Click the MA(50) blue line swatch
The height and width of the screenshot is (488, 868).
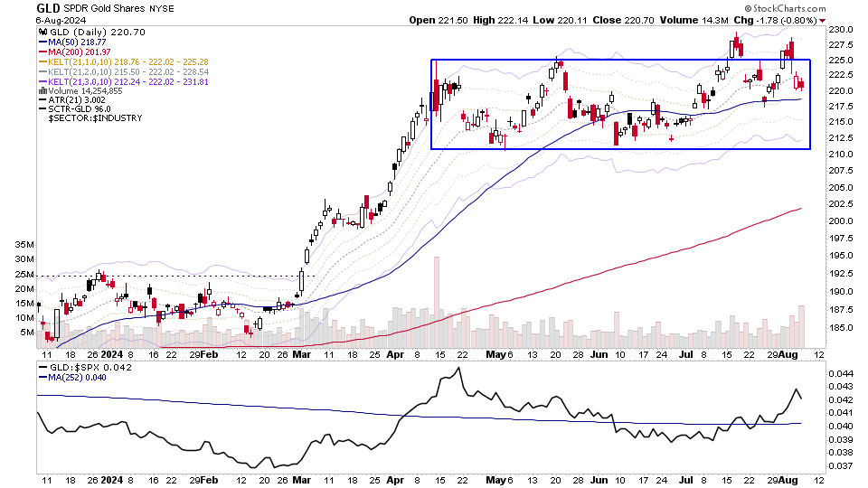pyautogui.click(x=43, y=42)
